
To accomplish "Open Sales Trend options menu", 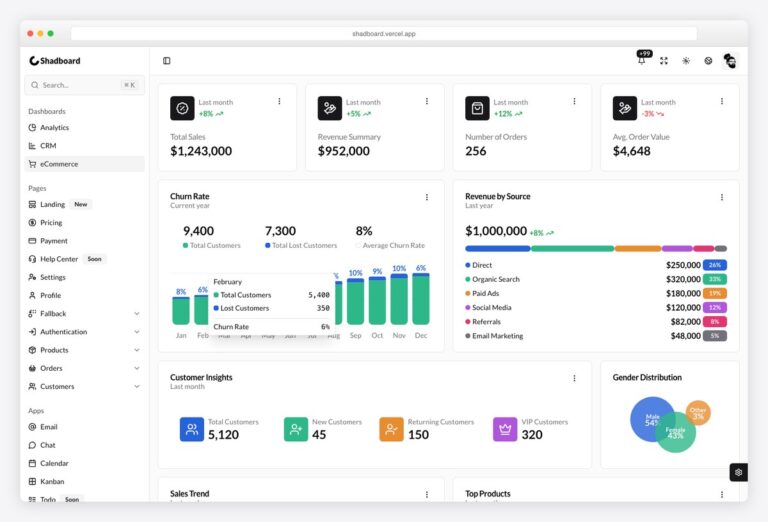I will [427, 495].
